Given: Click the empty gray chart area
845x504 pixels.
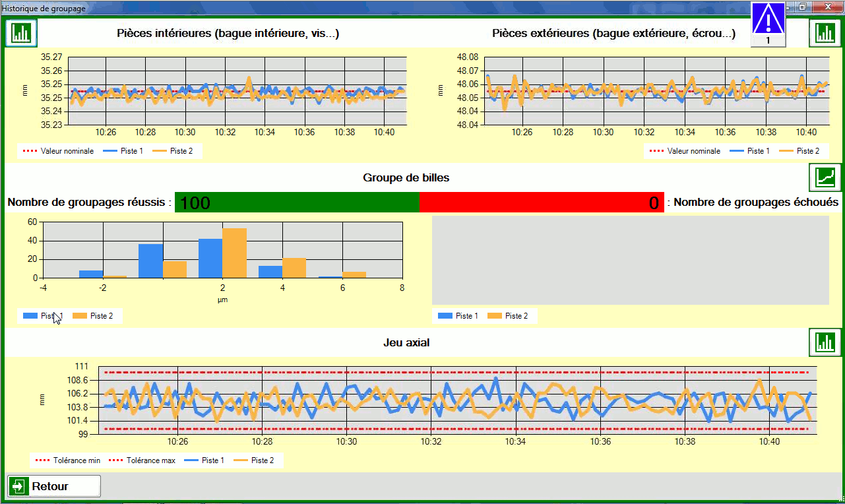Looking at the screenshot, I should click(630, 259).
